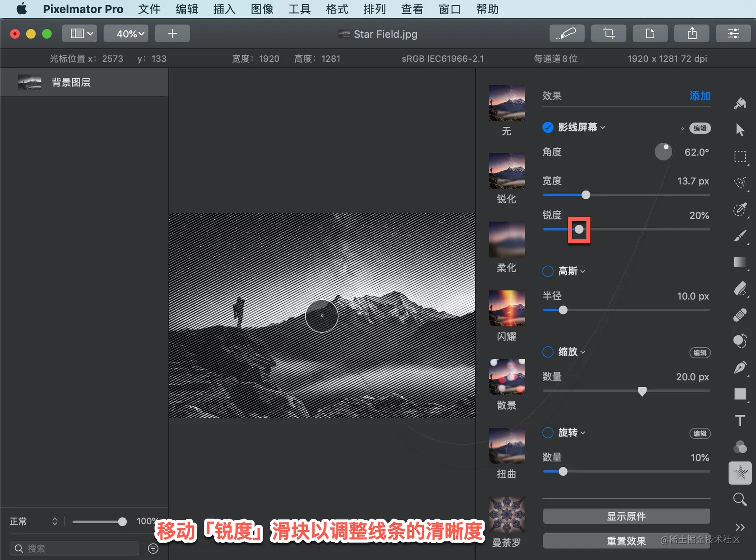Select the Repair bandage tool
The height and width of the screenshot is (560, 756).
click(x=740, y=315)
